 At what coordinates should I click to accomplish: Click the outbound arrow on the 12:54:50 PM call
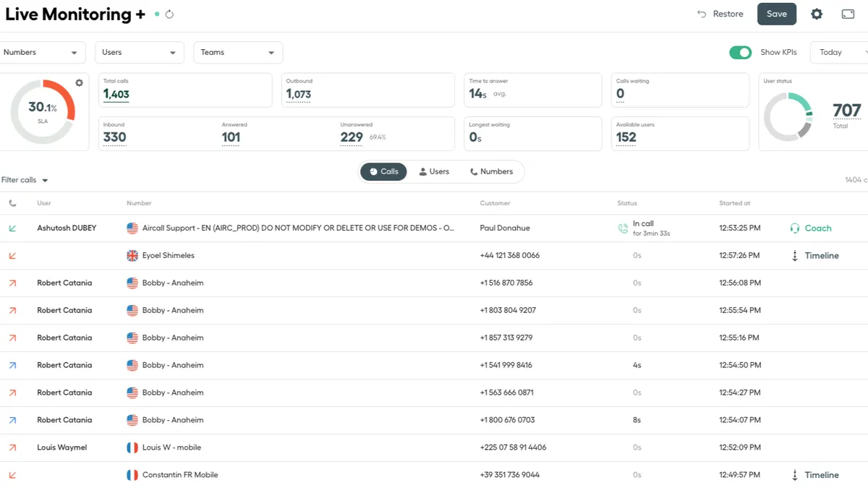pos(12,365)
